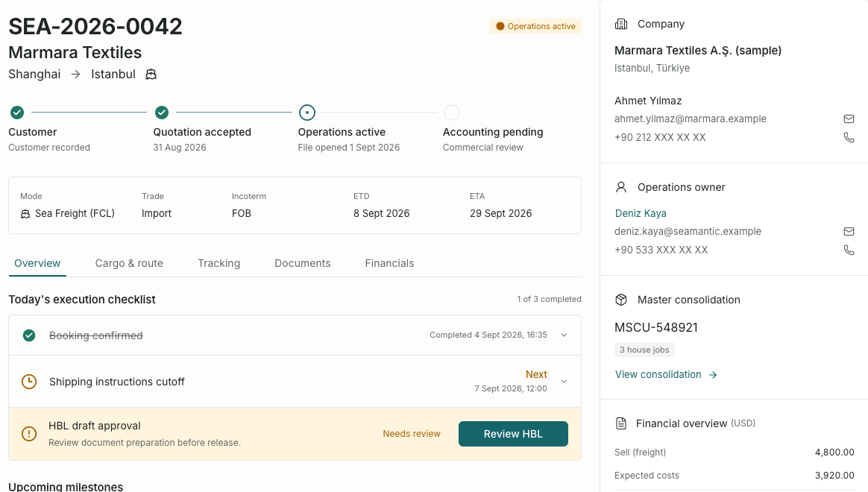Click the ETA value 29 Sept 2026
Image resolution: width=868 pixels, height=492 pixels.
point(500,214)
